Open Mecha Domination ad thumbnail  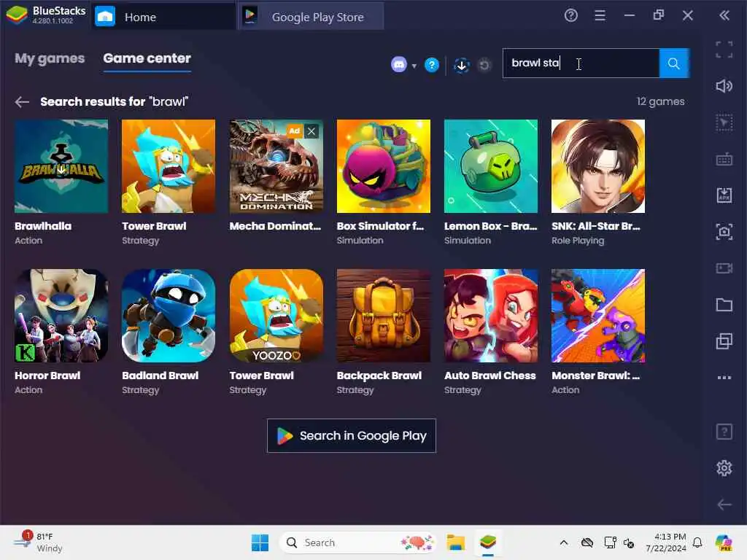[276, 166]
